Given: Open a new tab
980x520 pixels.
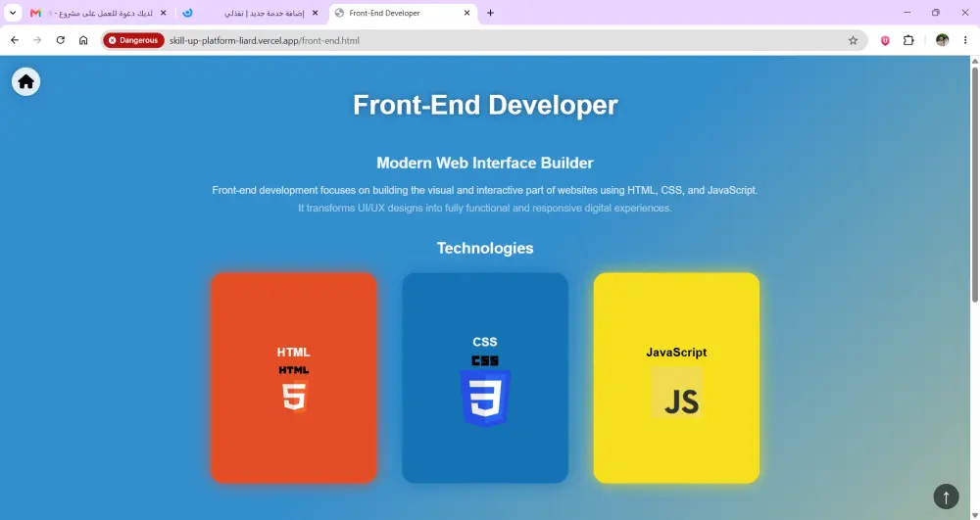Looking at the screenshot, I should pos(491,13).
